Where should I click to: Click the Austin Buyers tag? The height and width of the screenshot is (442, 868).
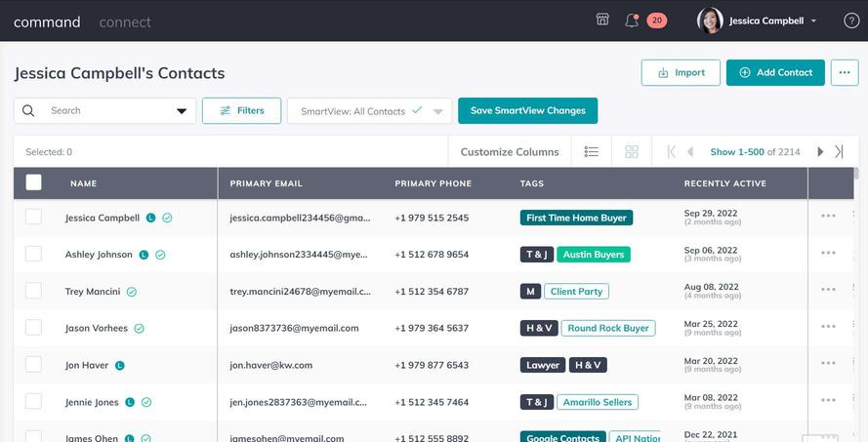(x=594, y=255)
